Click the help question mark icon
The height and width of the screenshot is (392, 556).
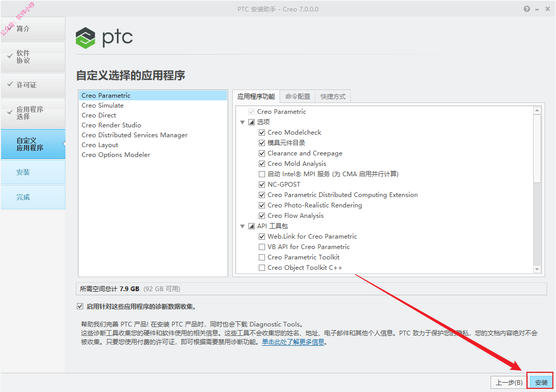click(x=527, y=9)
